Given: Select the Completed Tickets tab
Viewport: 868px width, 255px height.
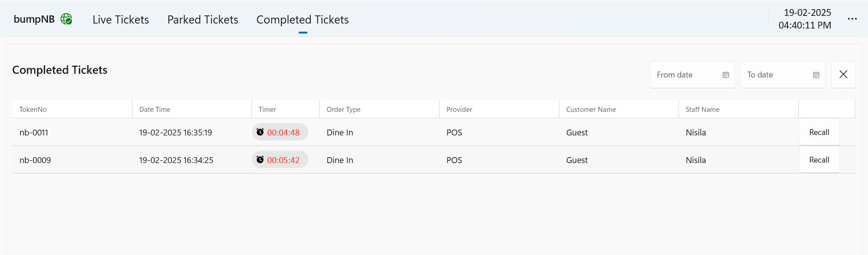Looking at the screenshot, I should click(x=302, y=20).
